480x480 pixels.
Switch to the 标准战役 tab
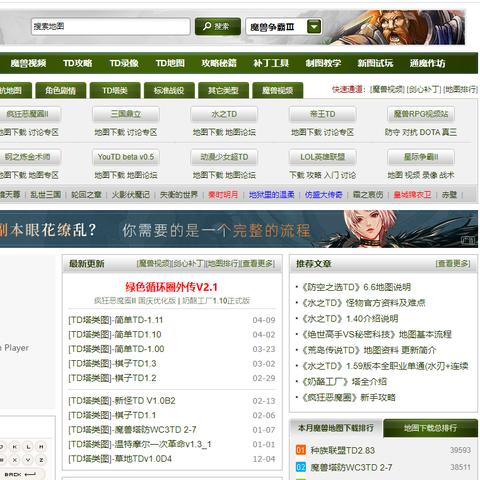(x=169, y=90)
